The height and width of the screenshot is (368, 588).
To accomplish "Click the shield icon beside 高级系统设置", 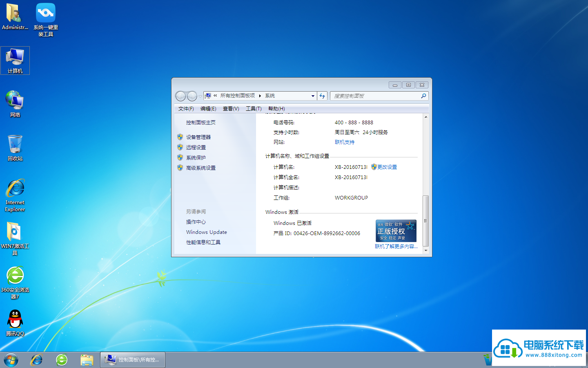I will pos(180,168).
